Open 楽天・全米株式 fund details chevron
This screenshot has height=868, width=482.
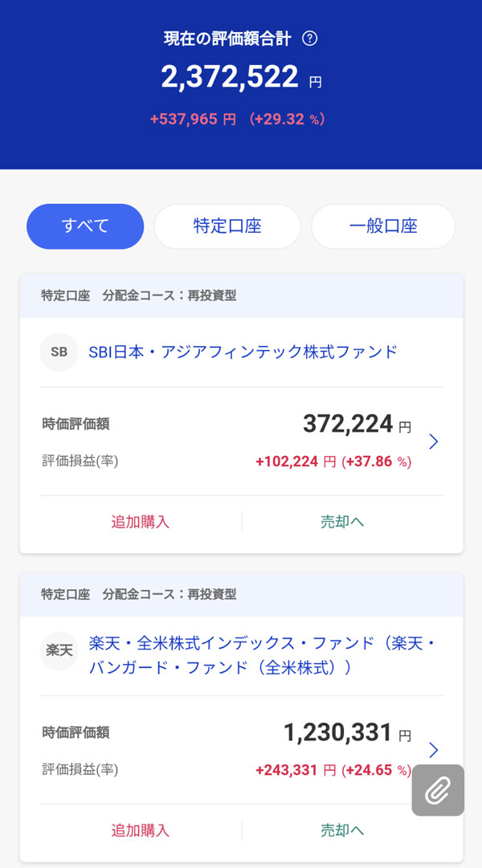click(x=434, y=750)
